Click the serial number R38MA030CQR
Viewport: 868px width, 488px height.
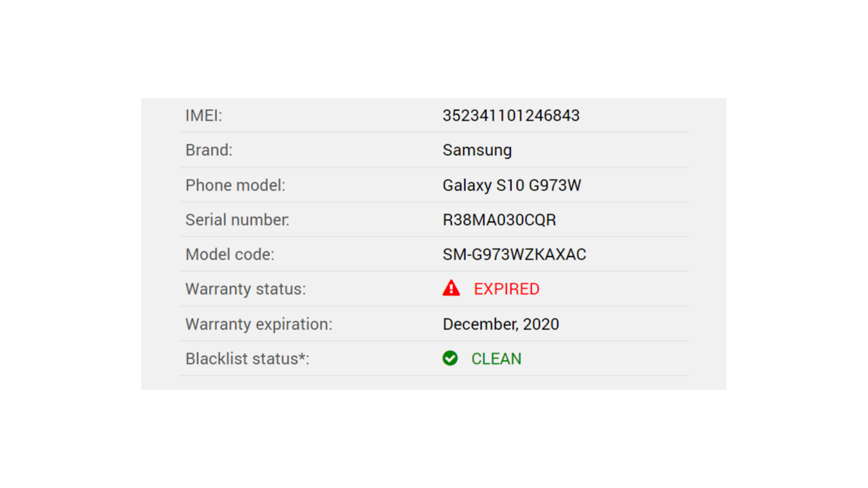(x=499, y=220)
